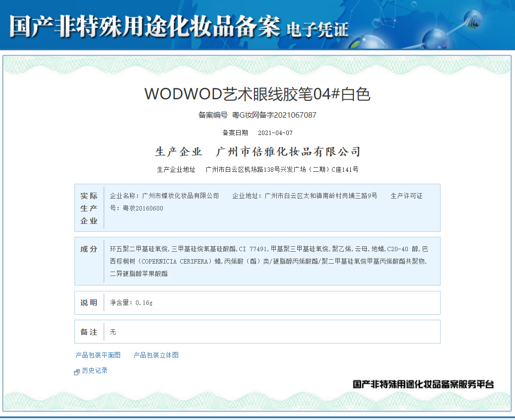Click the 国产非特殊用途化妆品备案服务平台 footer text
Screen dimensions: 515x420
pyautogui.click(x=423, y=384)
